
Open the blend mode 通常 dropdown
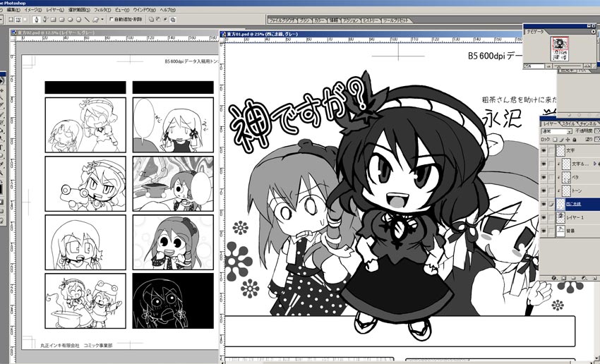pyautogui.click(x=556, y=131)
